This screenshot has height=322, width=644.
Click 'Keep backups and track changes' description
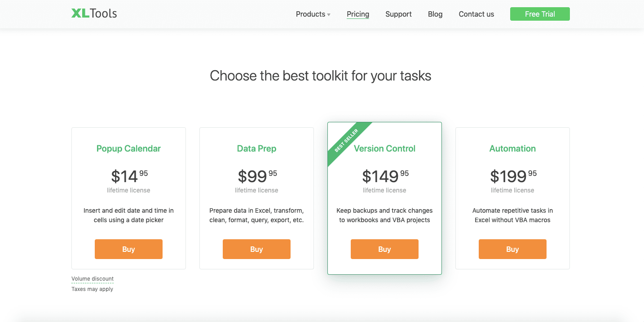(x=384, y=215)
